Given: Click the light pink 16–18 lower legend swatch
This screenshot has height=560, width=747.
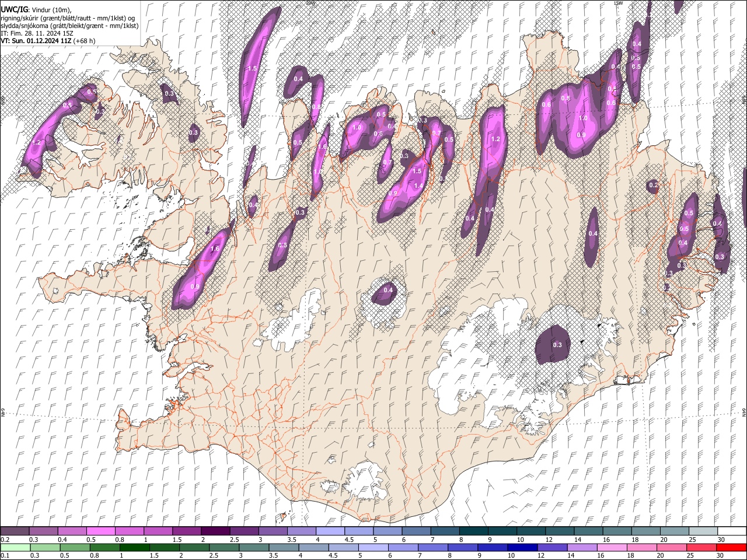Looking at the screenshot, I should pyautogui.click(x=613, y=548).
